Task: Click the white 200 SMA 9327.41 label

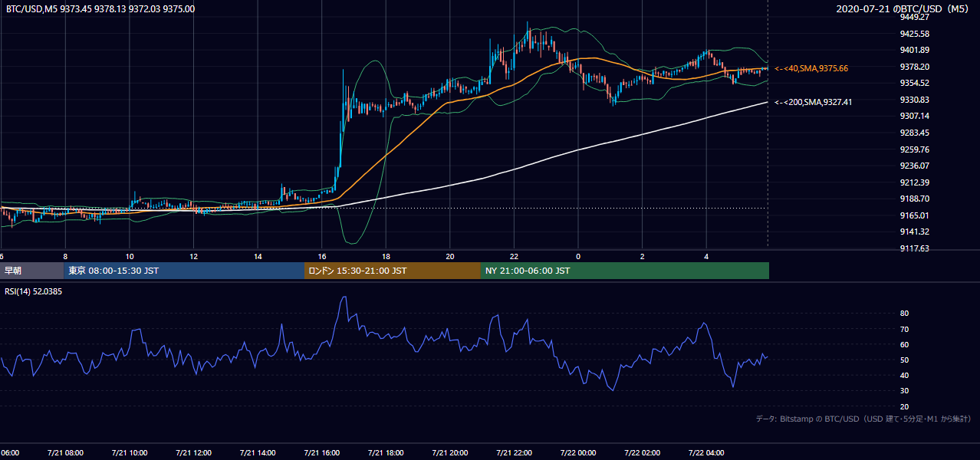Action: [814, 102]
